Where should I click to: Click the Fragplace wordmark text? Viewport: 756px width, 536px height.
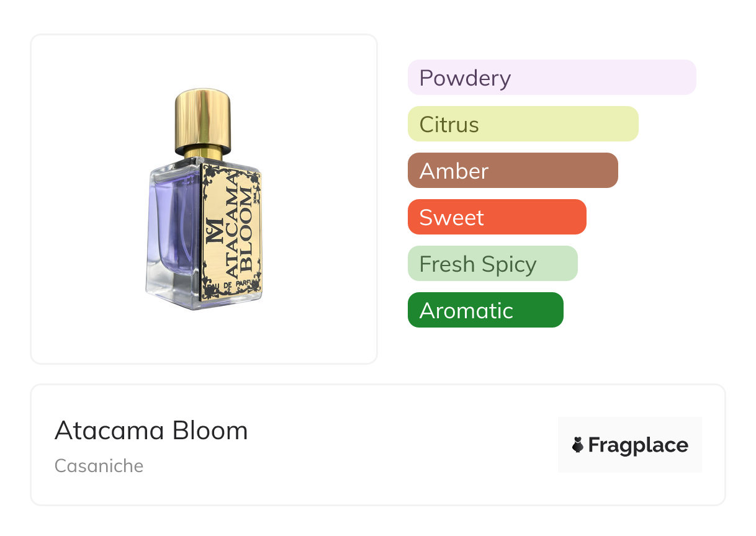coord(638,445)
